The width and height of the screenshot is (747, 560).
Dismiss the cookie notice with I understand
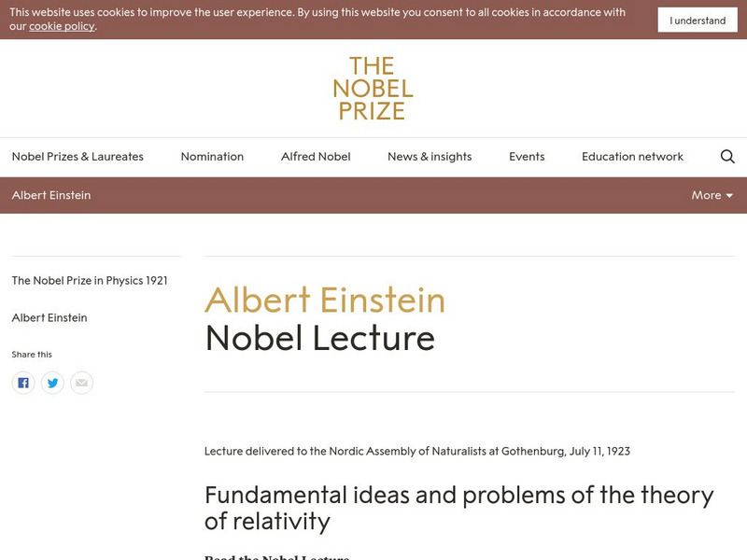click(x=697, y=19)
